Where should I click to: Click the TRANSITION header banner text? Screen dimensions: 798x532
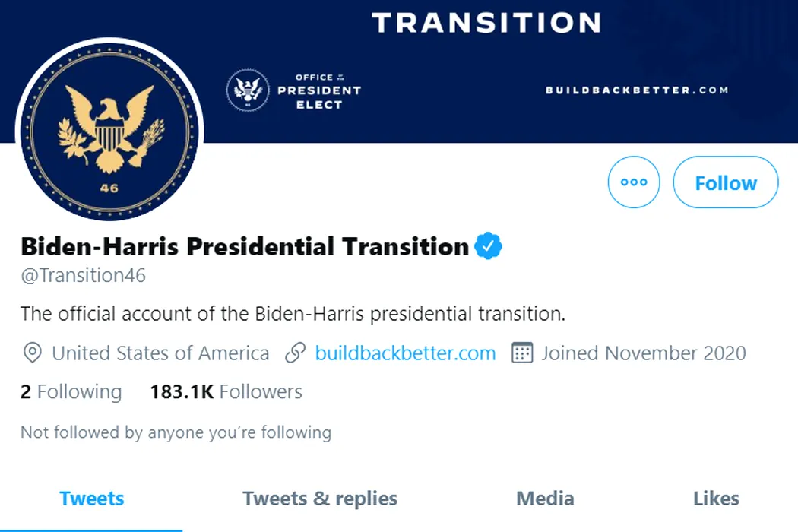(486, 23)
